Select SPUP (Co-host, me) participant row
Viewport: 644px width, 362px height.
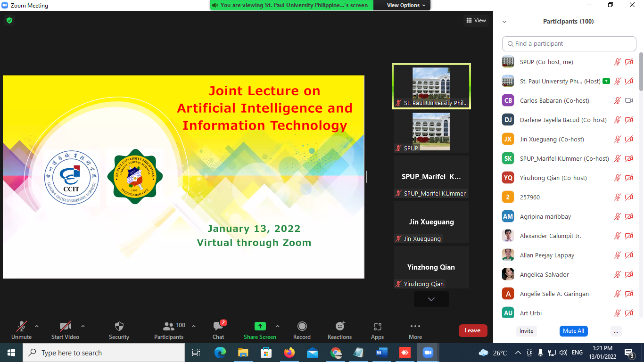568,62
